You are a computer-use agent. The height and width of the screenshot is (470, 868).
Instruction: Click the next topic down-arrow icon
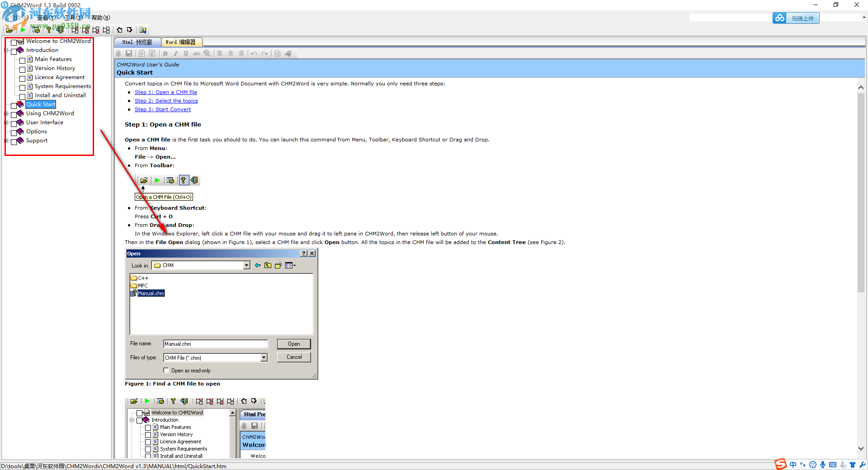tap(130, 30)
